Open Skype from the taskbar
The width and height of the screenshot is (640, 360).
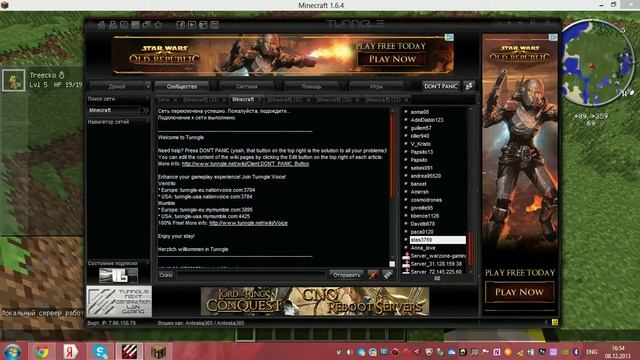pyautogui.click(x=100, y=351)
